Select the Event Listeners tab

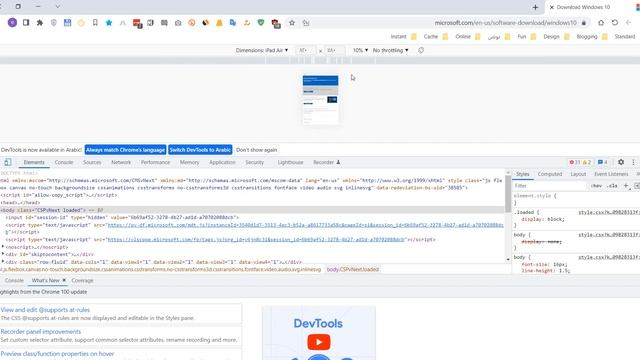tap(611, 174)
